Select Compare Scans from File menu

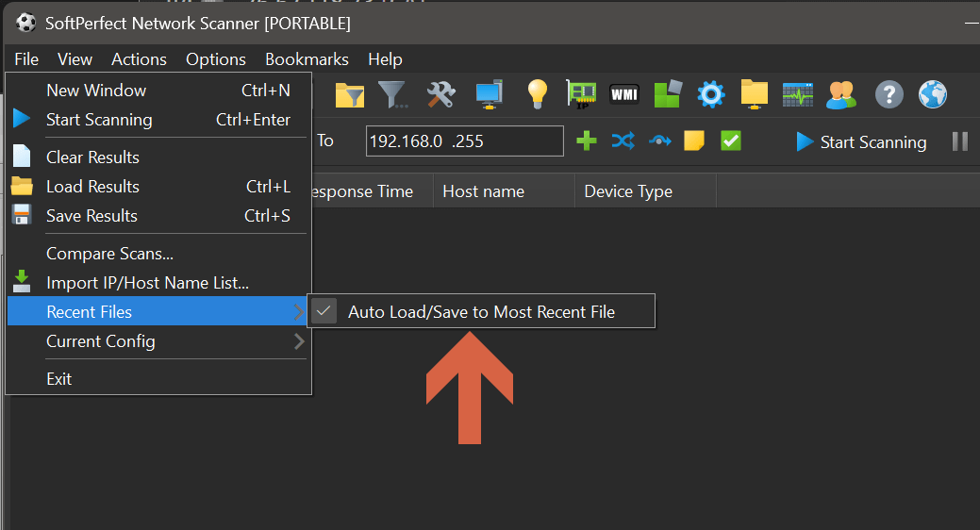pos(109,254)
